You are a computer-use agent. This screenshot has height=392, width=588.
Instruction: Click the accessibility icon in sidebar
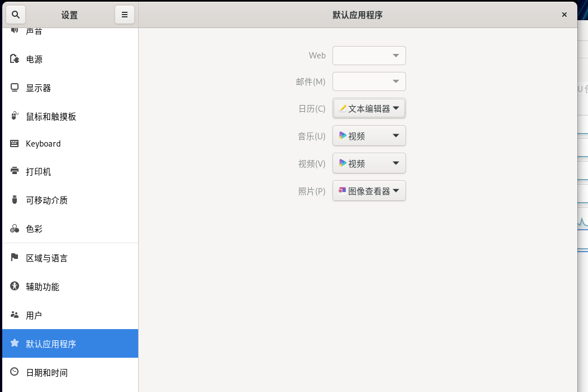tap(15, 286)
